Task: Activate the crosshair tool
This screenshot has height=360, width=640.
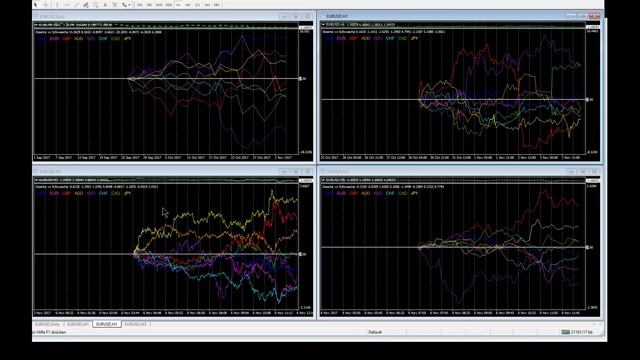Action: tap(45, 5)
